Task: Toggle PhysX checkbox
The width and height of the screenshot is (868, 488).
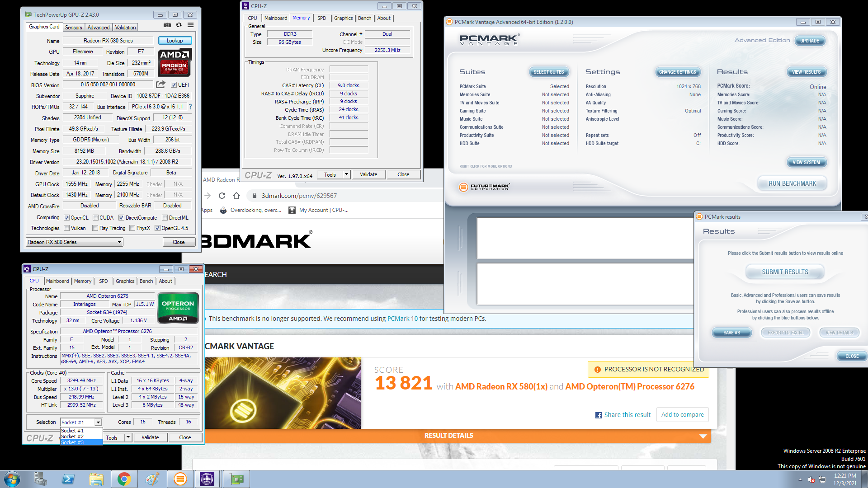Action: click(x=132, y=228)
